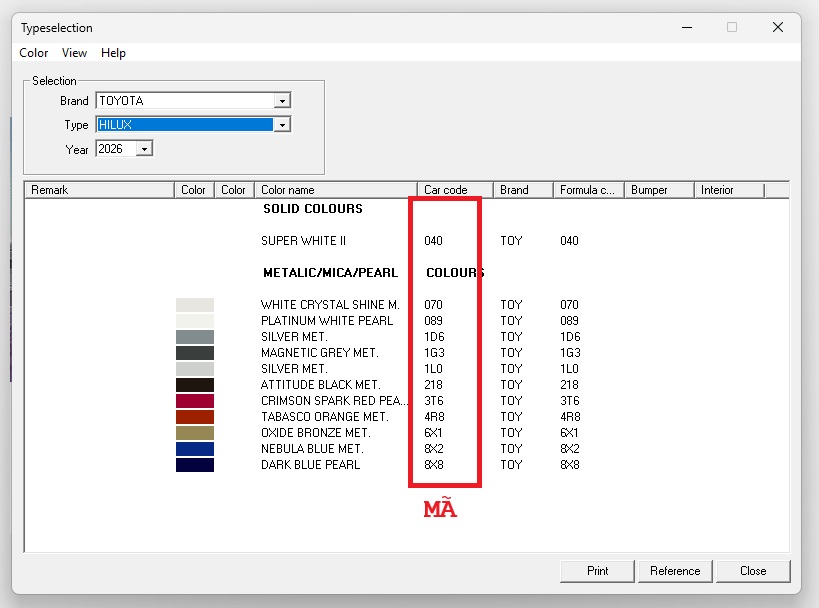Click car code 3T6

(x=434, y=401)
